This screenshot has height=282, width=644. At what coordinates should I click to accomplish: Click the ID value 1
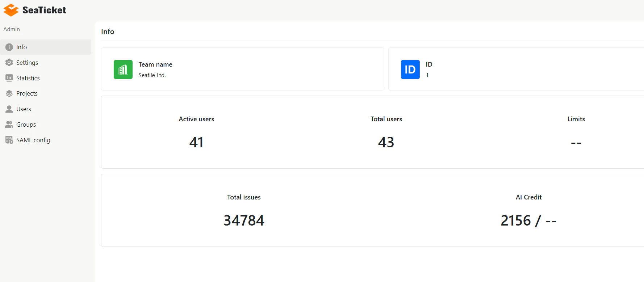pyautogui.click(x=427, y=75)
